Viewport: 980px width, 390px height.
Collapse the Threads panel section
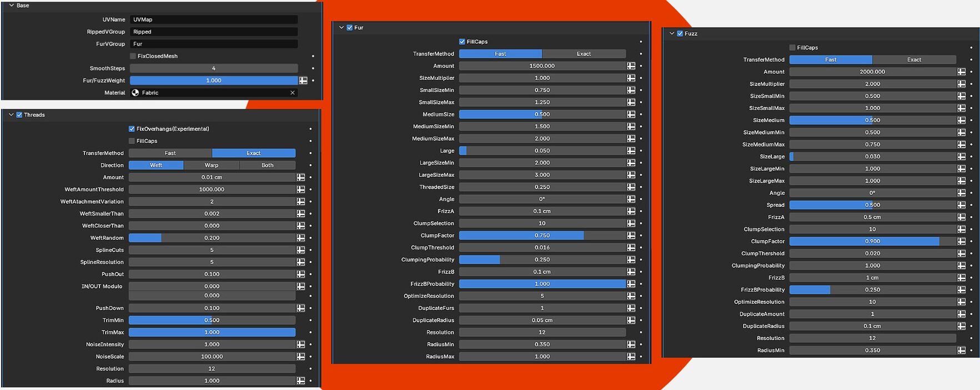11,115
